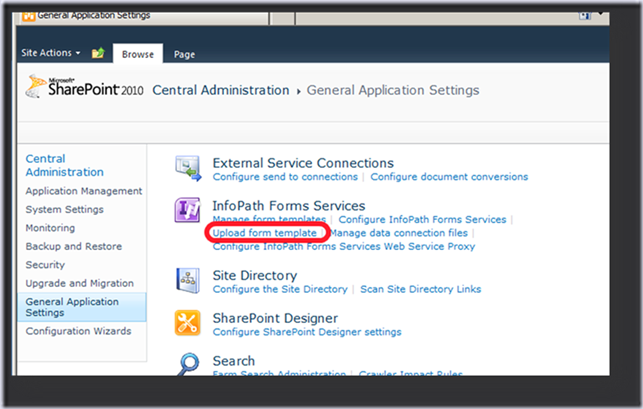Go to Application Management in sidebar
Screen dimensions: 643x409
(x=84, y=191)
